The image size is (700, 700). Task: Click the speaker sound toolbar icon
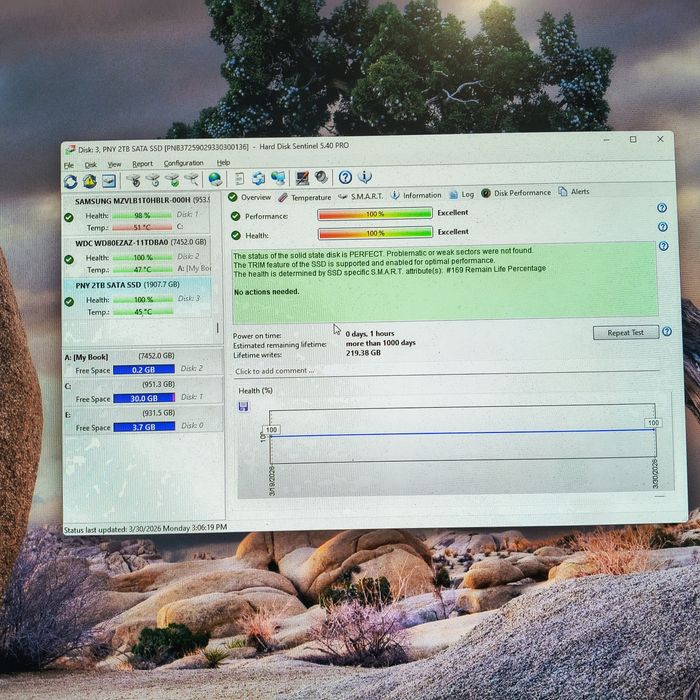321,178
